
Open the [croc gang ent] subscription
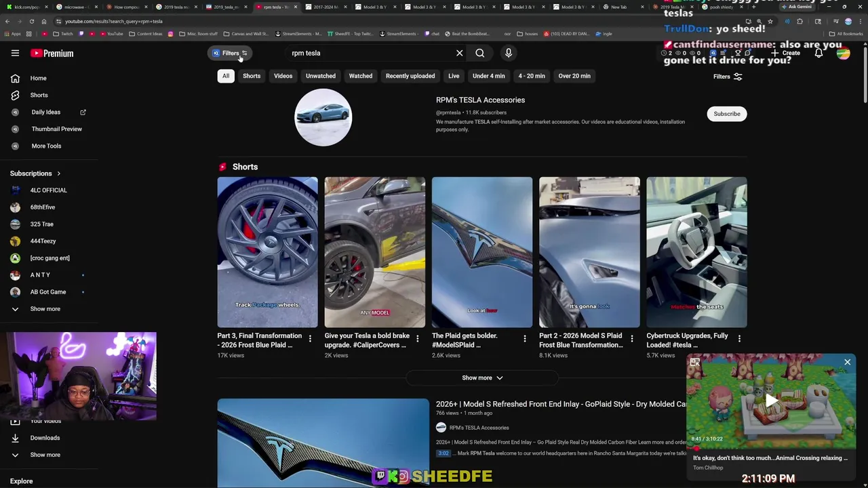[49, 258]
